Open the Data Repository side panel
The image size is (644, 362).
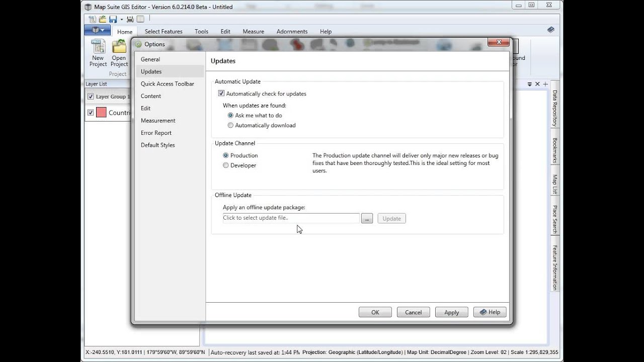(555, 108)
